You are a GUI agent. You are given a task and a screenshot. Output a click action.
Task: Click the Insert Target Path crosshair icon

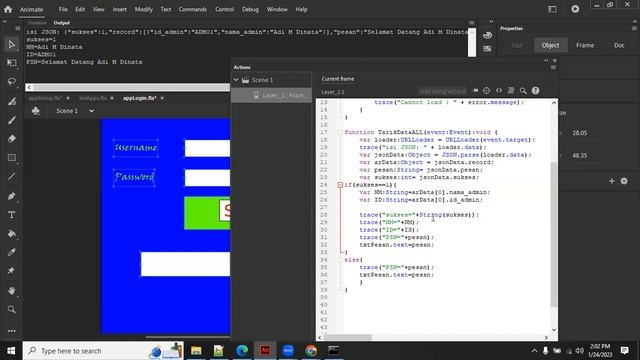(487, 91)
